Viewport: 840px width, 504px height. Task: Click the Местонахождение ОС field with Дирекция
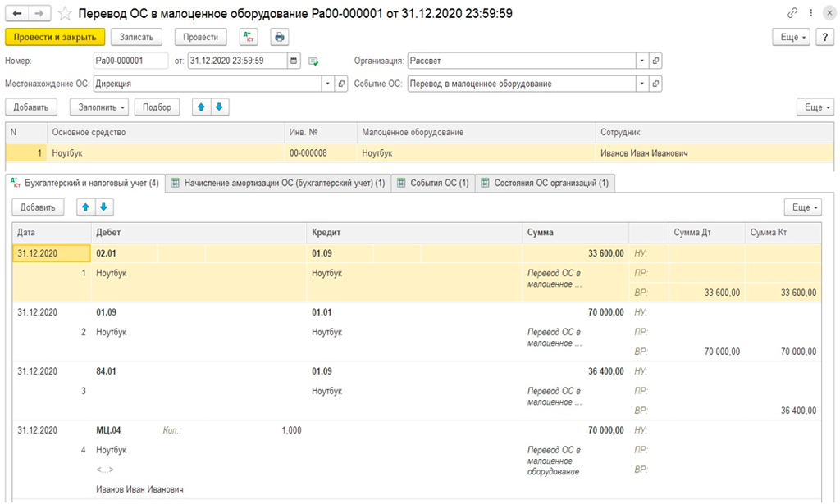pos(208,84)
